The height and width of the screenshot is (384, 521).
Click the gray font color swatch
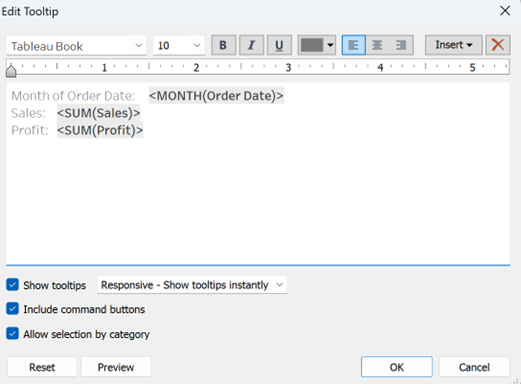pyautogui.click(x=312, y=45)
